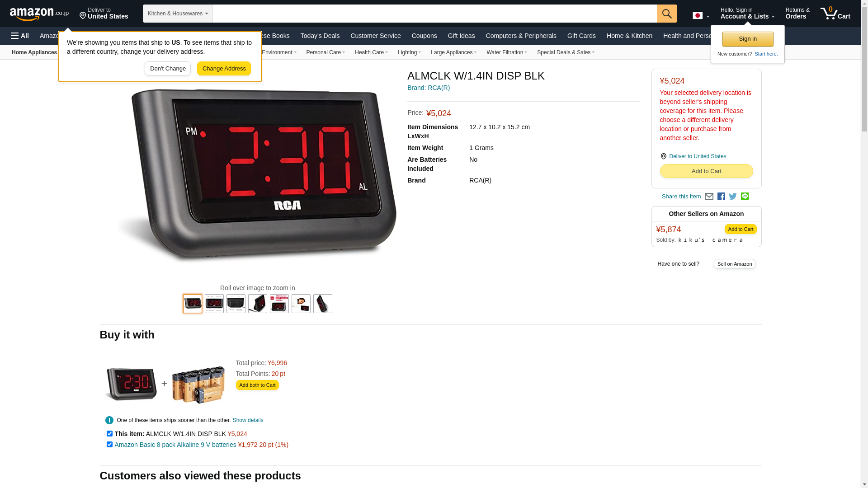Expand the Large Appliances submenu

click(x=453, y=52)
